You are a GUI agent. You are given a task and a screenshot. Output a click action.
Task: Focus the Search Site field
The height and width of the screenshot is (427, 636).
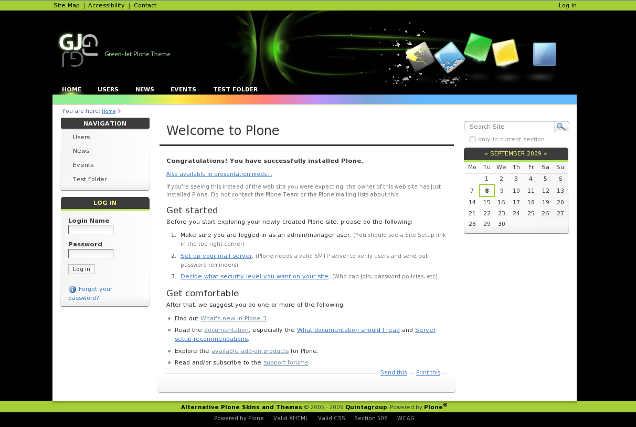(509, 127)
